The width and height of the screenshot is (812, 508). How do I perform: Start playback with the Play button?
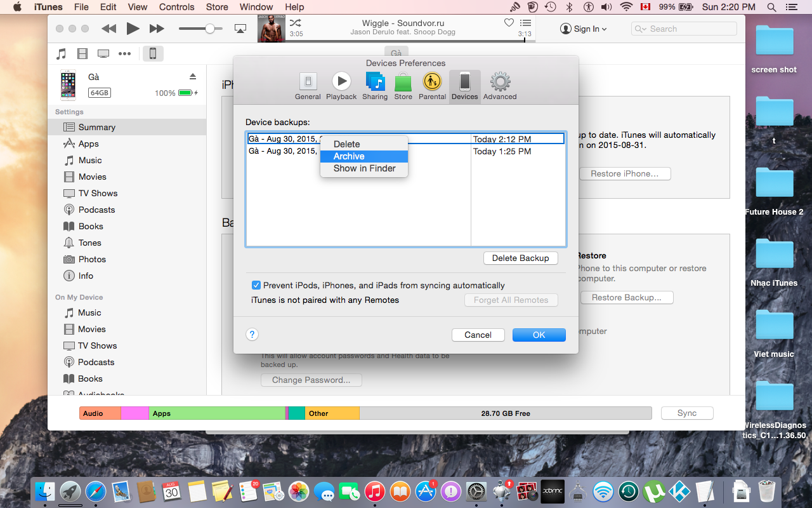[x=133, y=29]
